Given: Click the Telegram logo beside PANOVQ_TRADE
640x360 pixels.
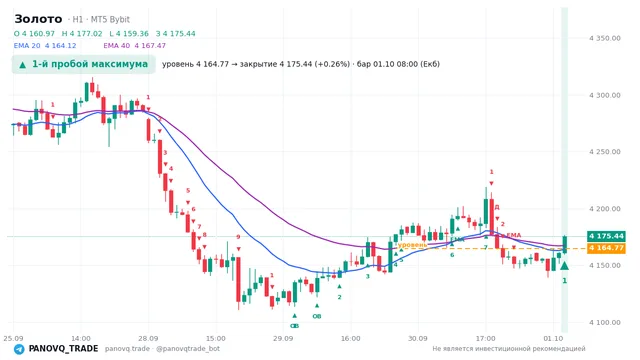Looking at the screenshot, I should click(19, 349).
